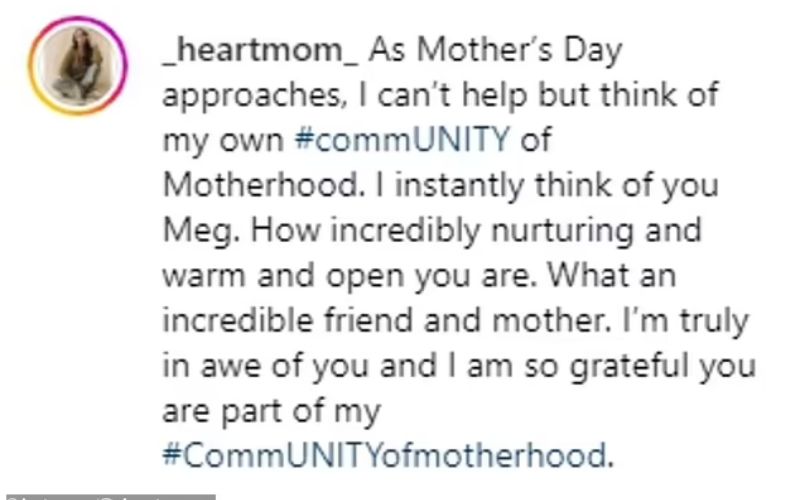The height and width of the screenshot is (500, 800).
Task: Click the phrase "in awe of you"
Action: pos(272,365)
